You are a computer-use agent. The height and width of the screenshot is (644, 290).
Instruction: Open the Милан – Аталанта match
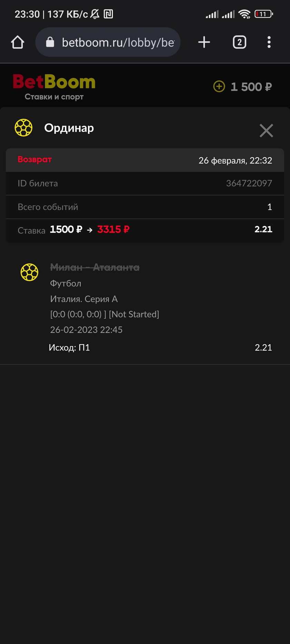tap(95, 267)
